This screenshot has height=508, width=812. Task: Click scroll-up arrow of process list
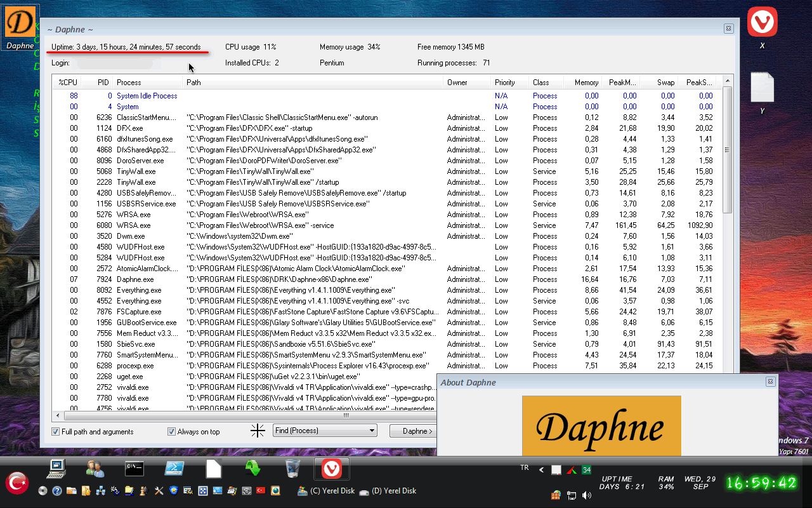tap(727, 80)
